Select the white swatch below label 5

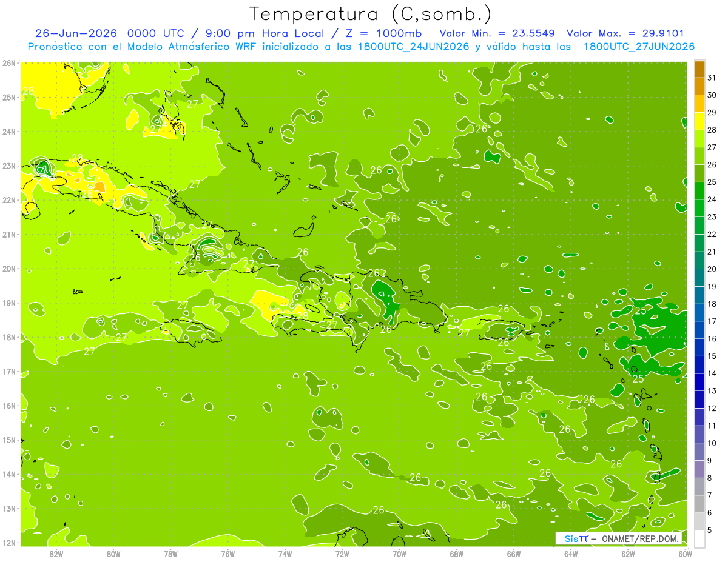(699, 538)
